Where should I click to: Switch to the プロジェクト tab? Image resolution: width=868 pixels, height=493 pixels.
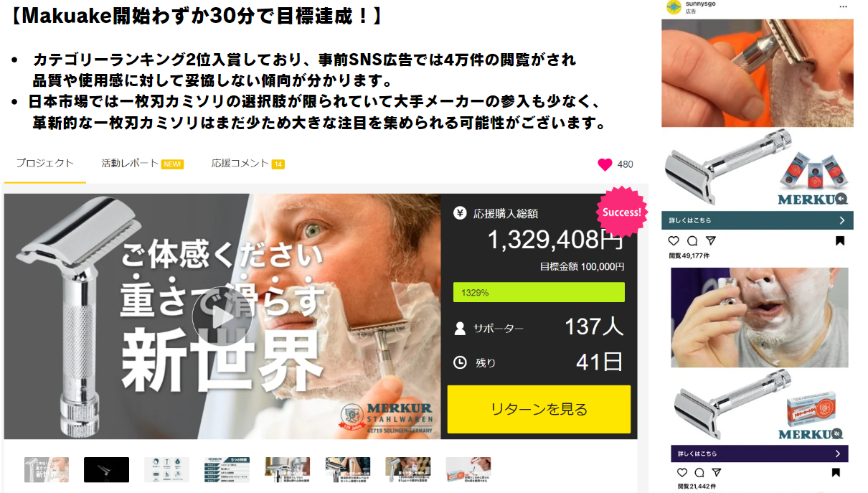click(44, 164)
